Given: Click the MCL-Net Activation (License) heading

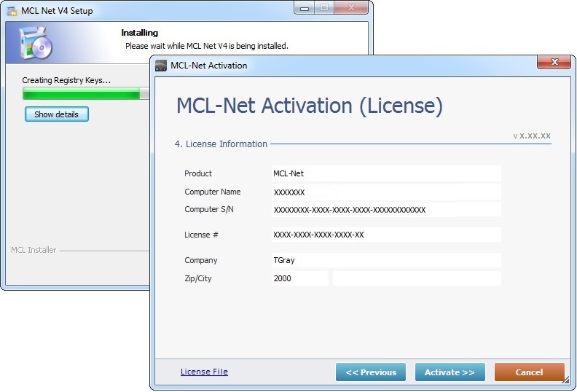Looking at the screenshot, I should [310, 106].
